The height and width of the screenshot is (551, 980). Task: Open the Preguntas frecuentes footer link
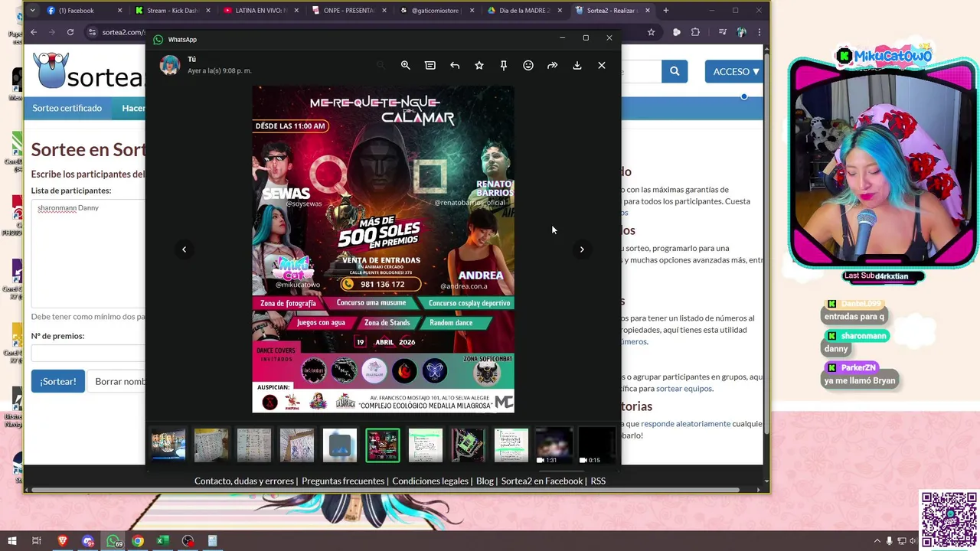tap(343, 481)
